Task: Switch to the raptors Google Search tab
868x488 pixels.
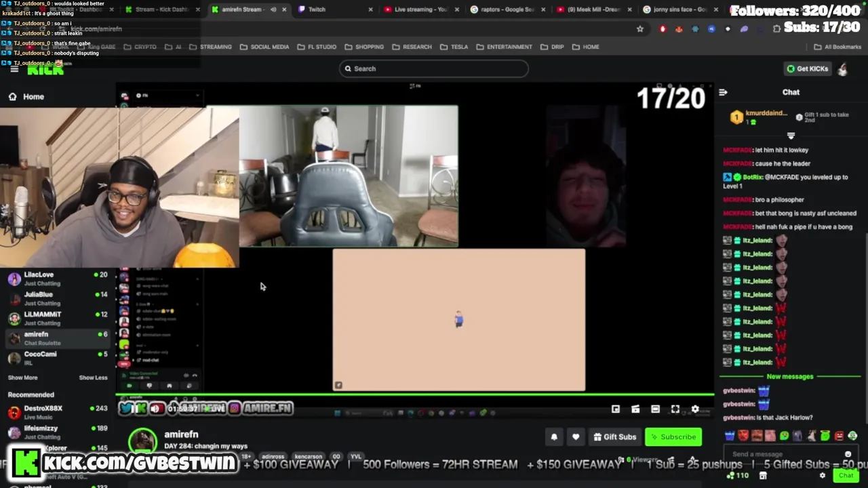Action: coord(507,9)
